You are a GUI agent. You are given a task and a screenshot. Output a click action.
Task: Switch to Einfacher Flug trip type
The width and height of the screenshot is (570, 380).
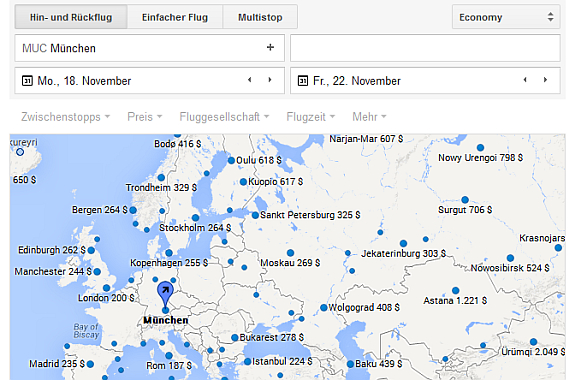175,17
